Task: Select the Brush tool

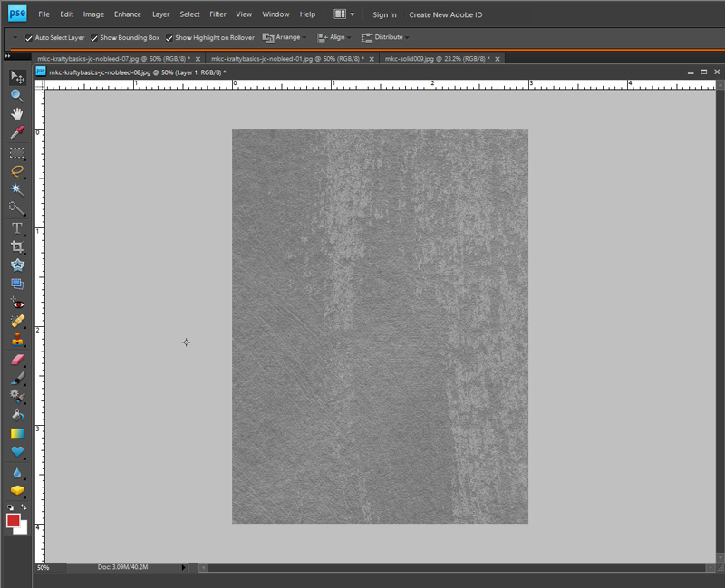Action: point(17,378)
